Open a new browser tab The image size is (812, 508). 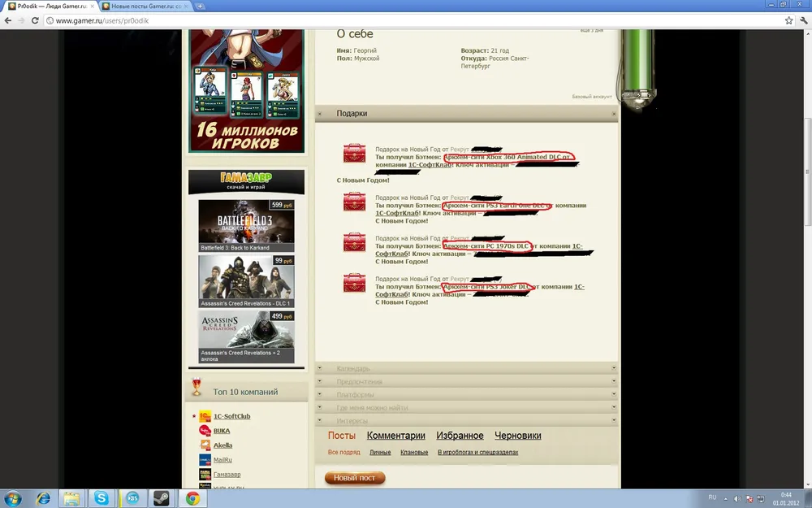click(200, 7)
